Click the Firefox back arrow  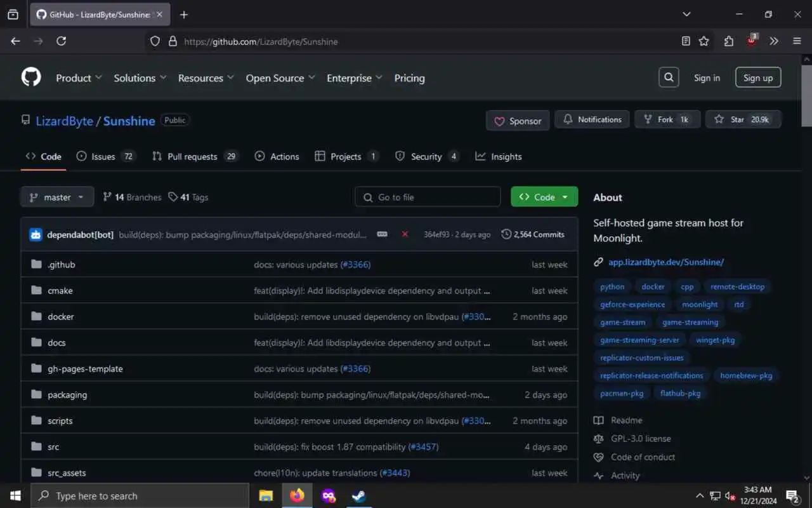(x=15, y=41)
